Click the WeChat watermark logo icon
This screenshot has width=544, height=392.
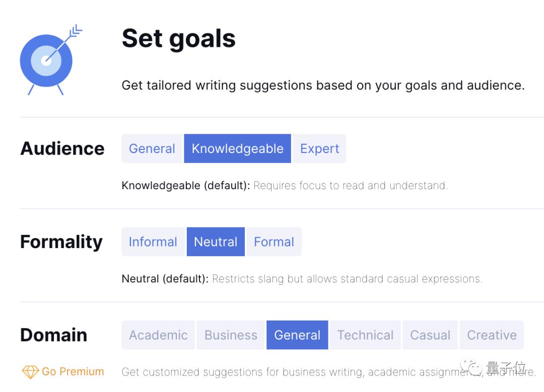click(x=471, y=368)
